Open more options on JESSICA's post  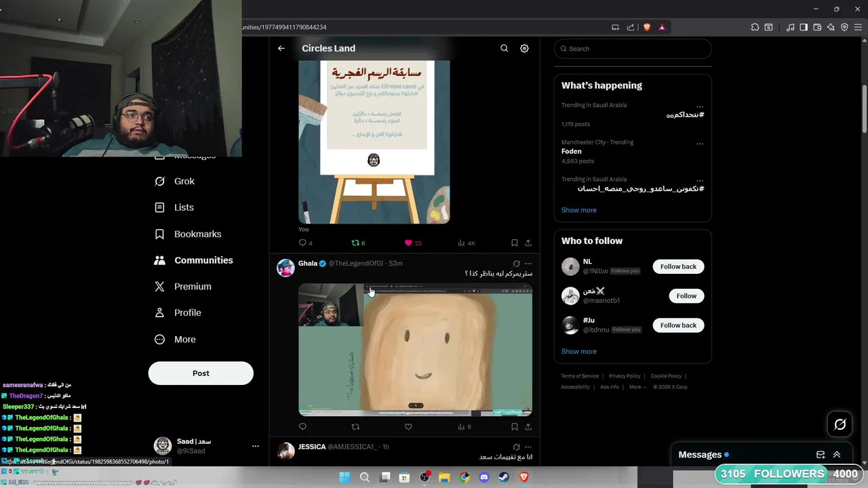point(528,447)
